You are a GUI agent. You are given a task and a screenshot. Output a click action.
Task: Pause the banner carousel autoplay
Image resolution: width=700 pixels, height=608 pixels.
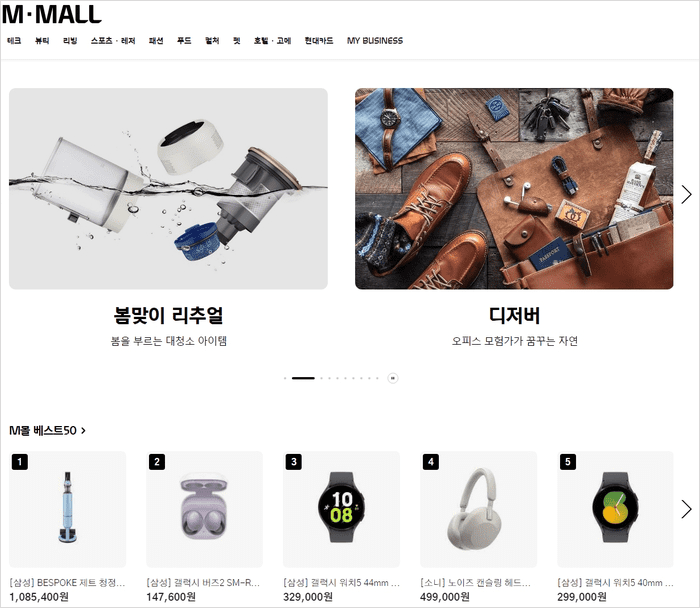click(x=393, y=378)
